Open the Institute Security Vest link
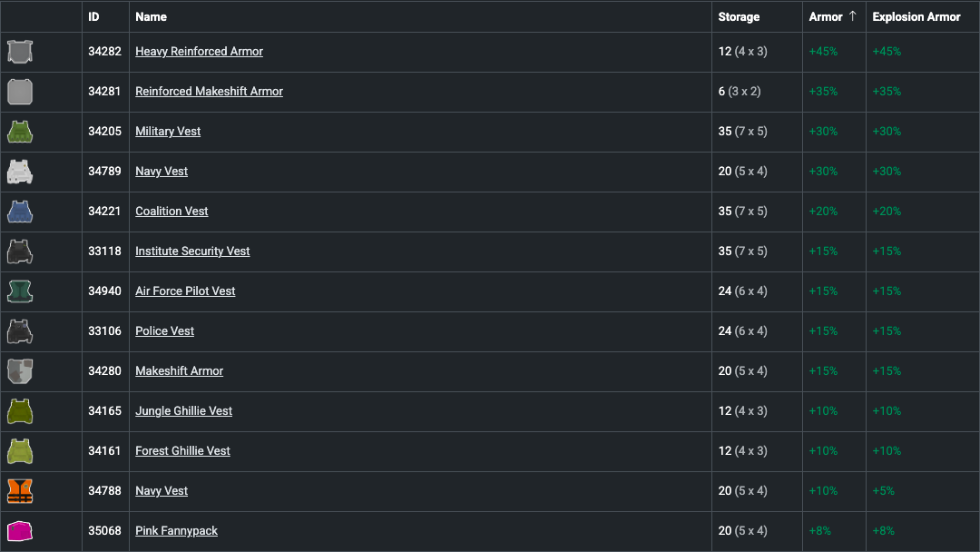This screenshot has width=980, height=552. coord(192,251)
